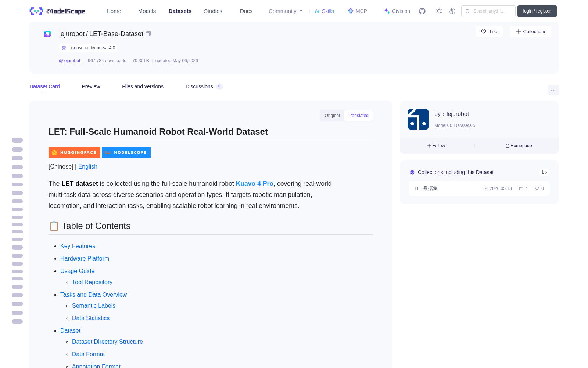Toggle the light/dark theme sun icon
The height and width of the screenshot is (368, 588).
[x=439, y=11]
